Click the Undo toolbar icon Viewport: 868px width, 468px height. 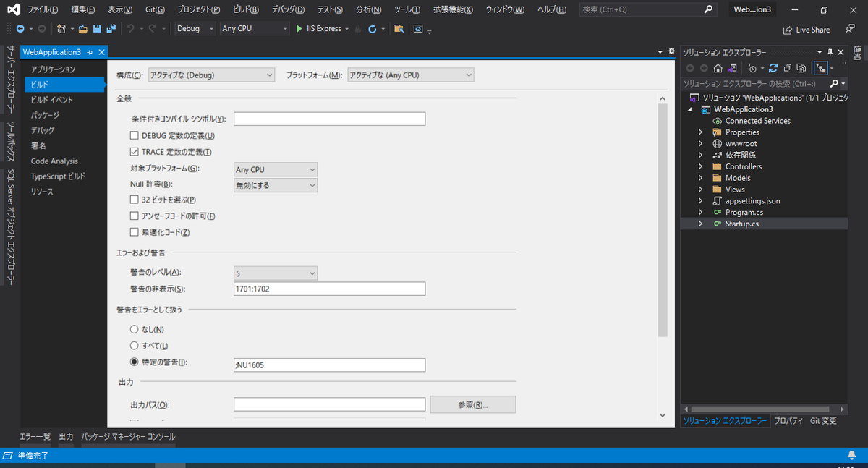coord(130,29)
